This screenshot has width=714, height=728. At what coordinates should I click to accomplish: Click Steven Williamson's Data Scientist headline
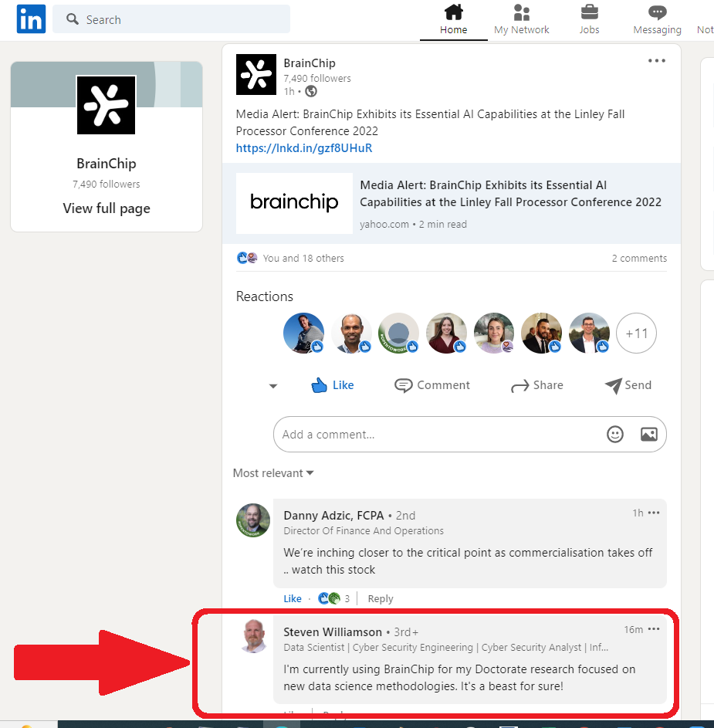coord(445,647)
